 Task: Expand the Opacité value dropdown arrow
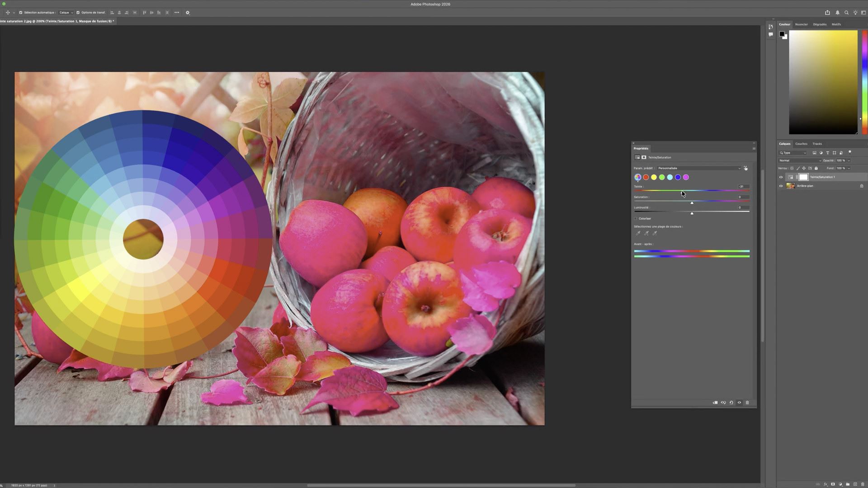click(849, 160)
